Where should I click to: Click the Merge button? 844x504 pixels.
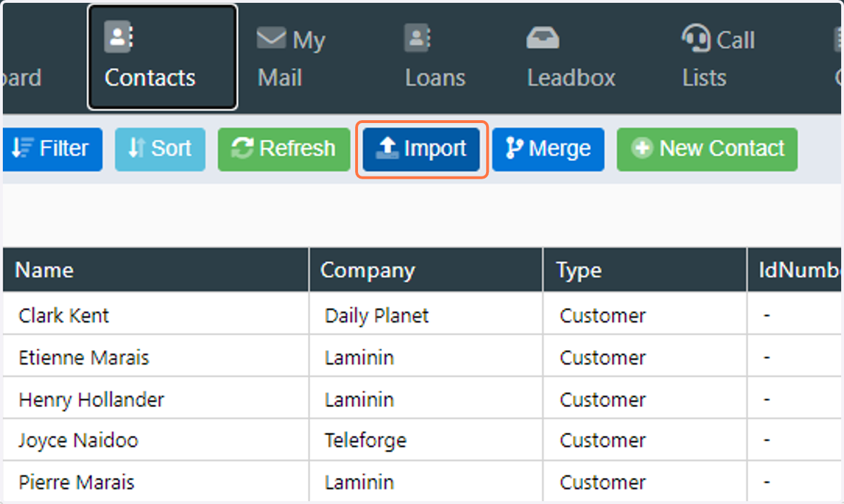548,149
